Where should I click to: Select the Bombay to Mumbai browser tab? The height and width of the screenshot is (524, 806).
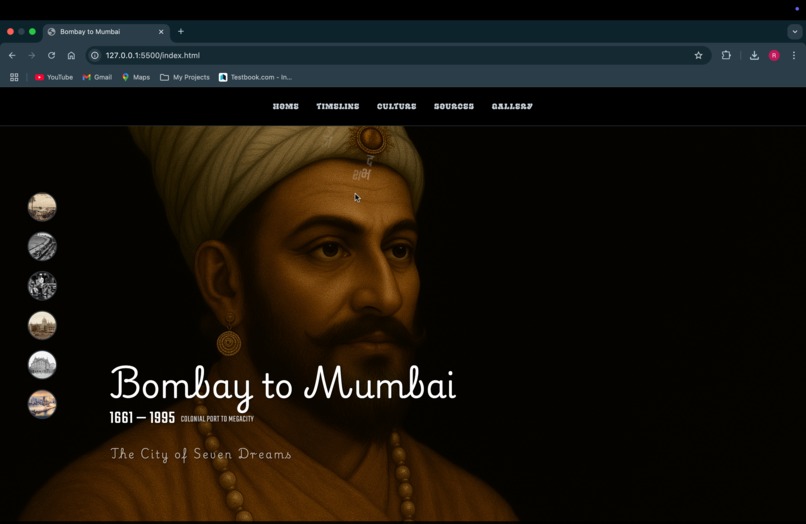point(106,31)
